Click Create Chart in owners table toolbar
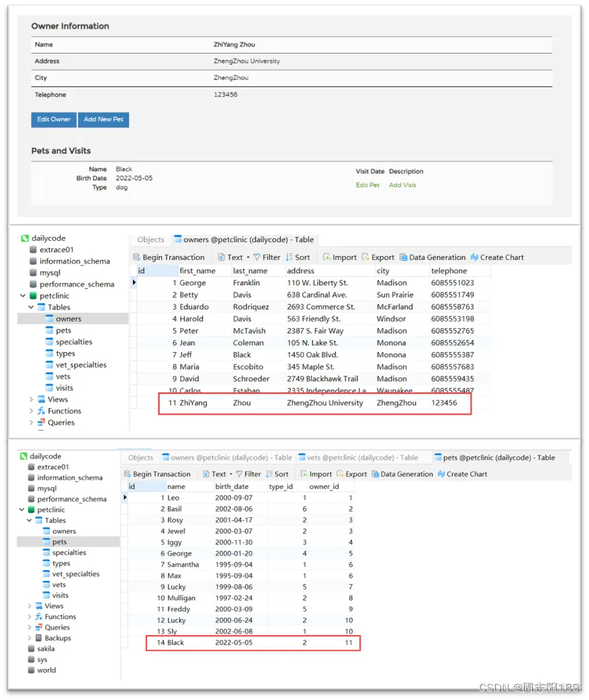 pyautogui.click(x=497, y=257)
